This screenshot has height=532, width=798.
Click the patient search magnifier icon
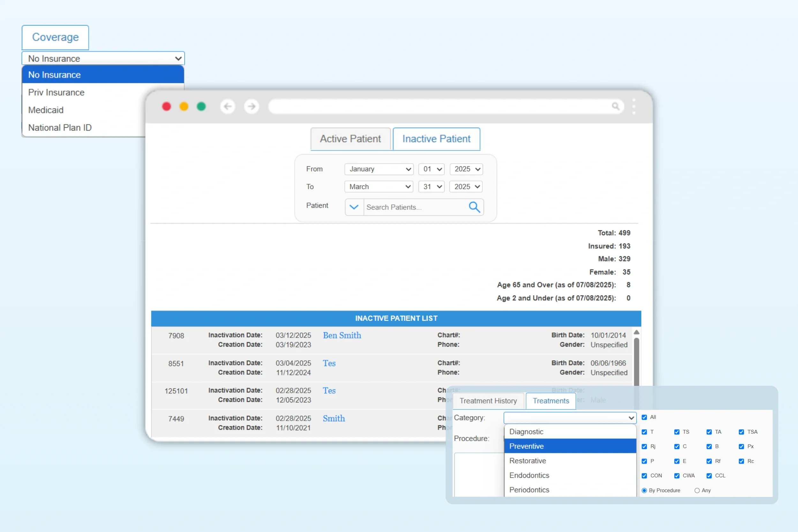(474, 207)
